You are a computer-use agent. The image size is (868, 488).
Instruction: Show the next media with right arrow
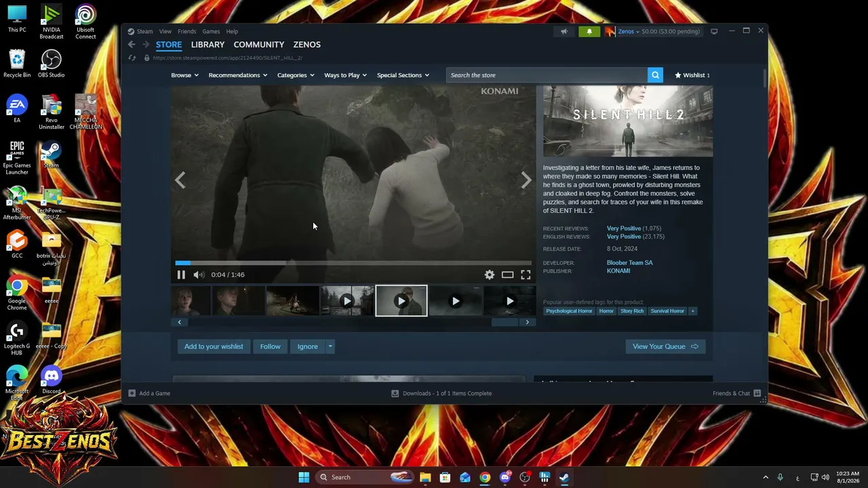526,180
